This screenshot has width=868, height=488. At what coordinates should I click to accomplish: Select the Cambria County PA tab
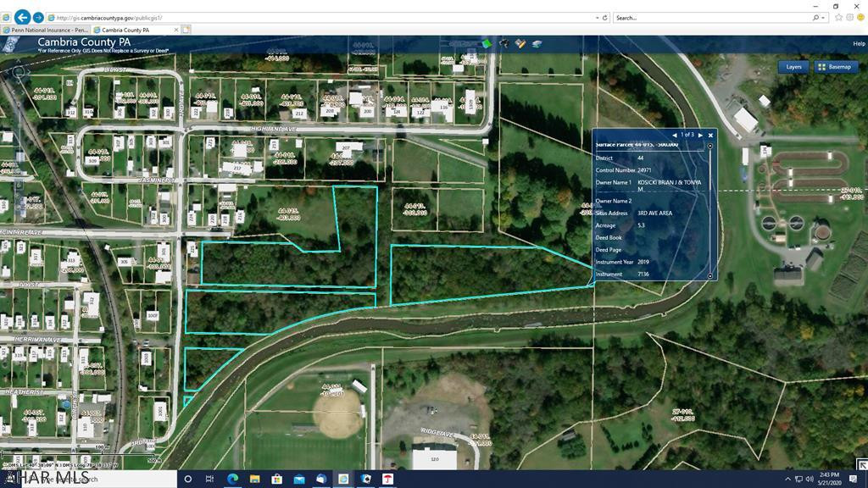(x=136, y=30)
